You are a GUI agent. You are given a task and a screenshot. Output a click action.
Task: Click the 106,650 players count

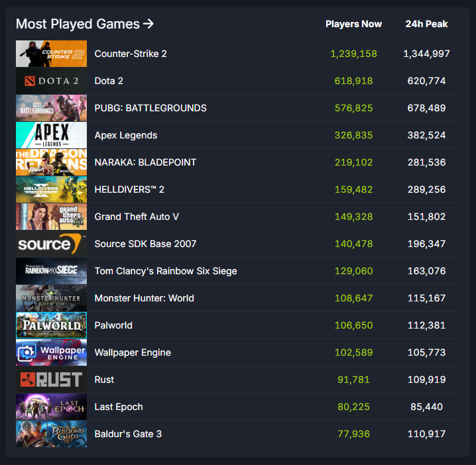(x=353, y=325)
